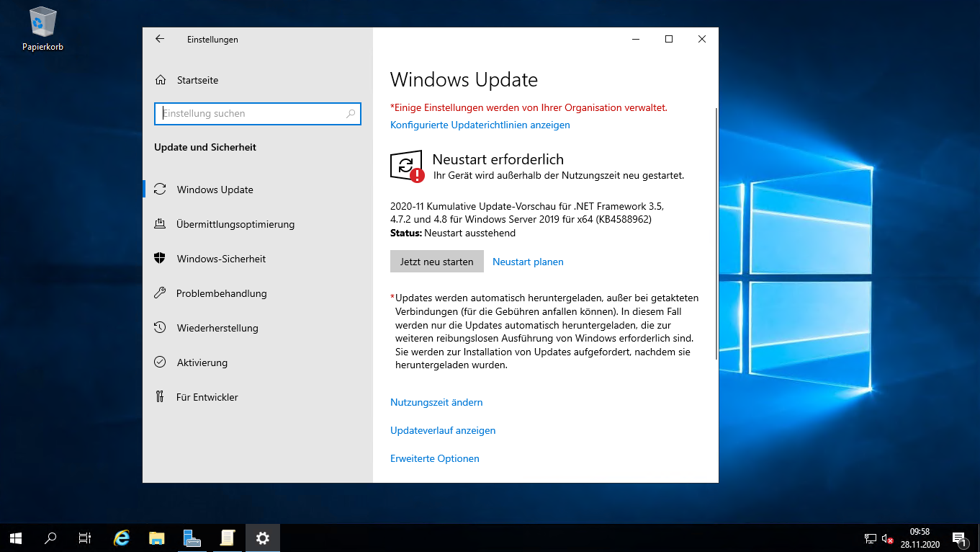Minimize the Einstellungen window
This screenshot has width=980, height=552.
click(x=636, y=39)
